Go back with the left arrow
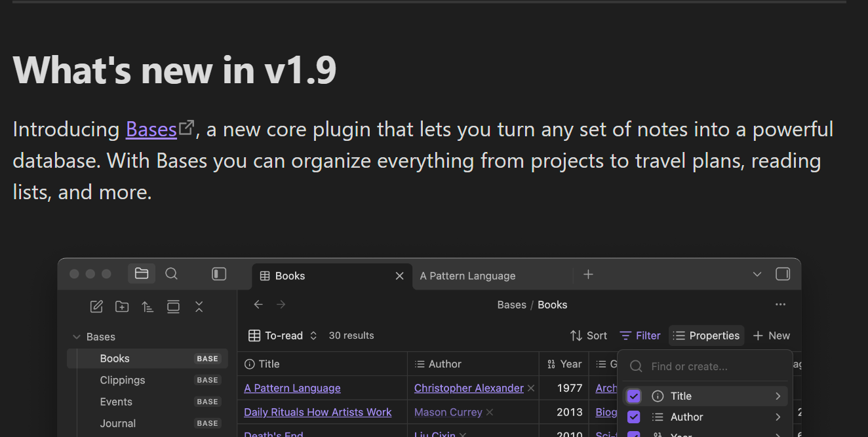Viewport: 868px width, 437px height. coord(258,305)
